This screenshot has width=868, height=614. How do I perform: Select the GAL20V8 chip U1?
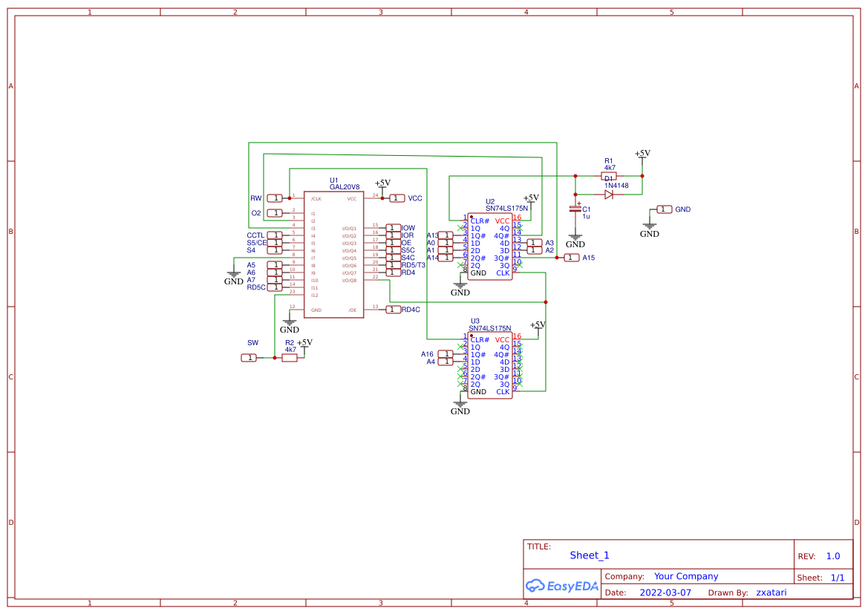tap(333, 252)
